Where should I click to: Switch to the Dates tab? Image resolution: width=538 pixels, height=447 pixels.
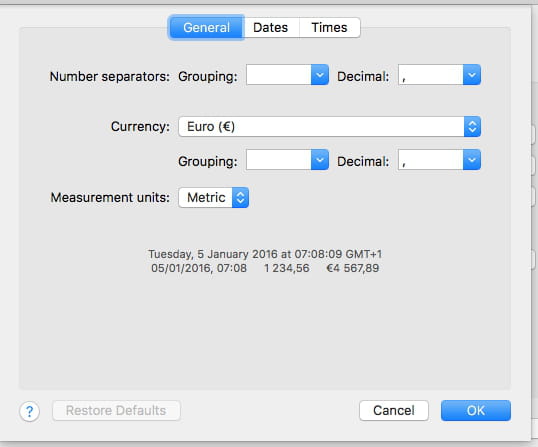pyautogui.click(x=271, y=27)
